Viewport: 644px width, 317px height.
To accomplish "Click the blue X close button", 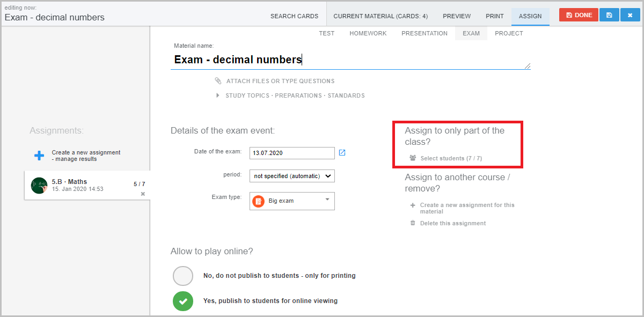I will [x=630, y=15].
